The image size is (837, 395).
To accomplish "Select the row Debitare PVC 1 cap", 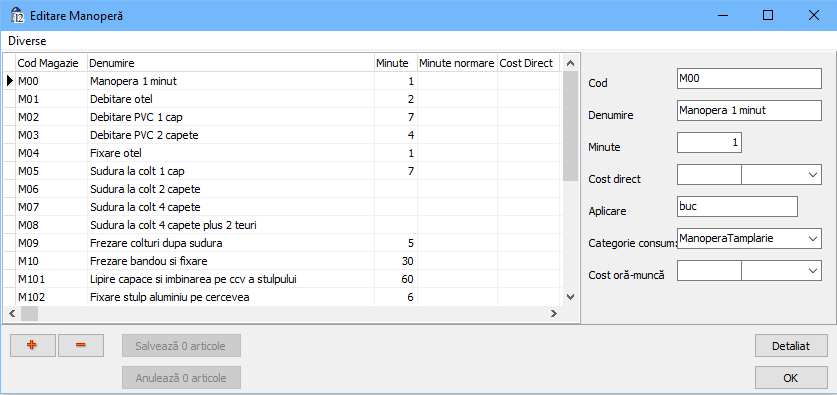I will [x=282, y=117].
